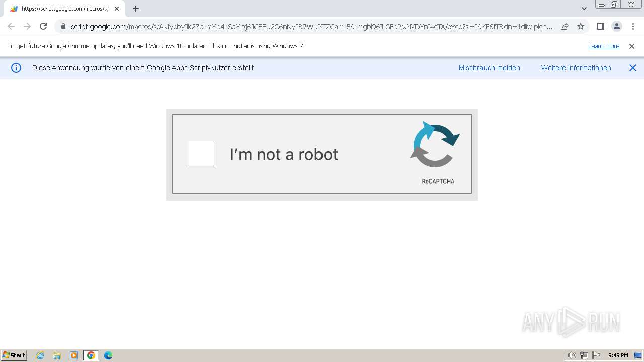Image resolution: width=644 pixels, height=362 pixels.
Task: Click the Missbrauch melden link
Action: (x=489, y=68)
